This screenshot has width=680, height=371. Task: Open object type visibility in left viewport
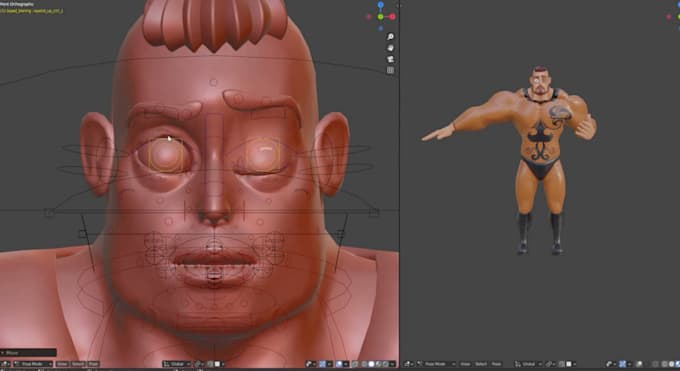coord(311,364)
